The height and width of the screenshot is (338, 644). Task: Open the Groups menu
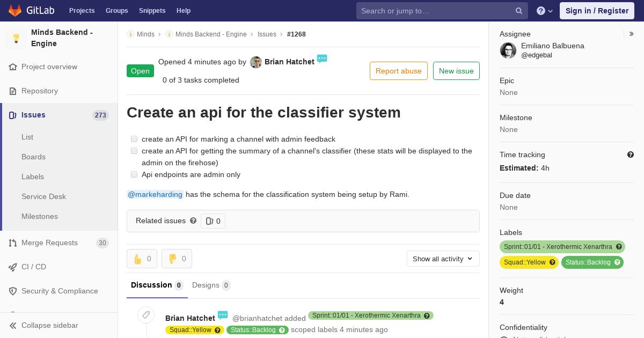pos(116,11)
